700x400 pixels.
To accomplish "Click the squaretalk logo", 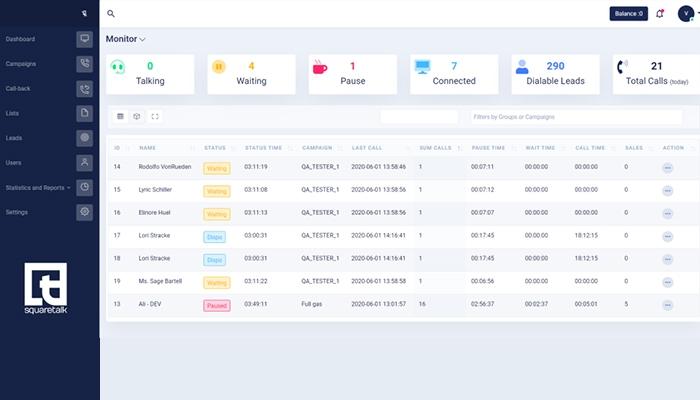I will tap(46, 288).
